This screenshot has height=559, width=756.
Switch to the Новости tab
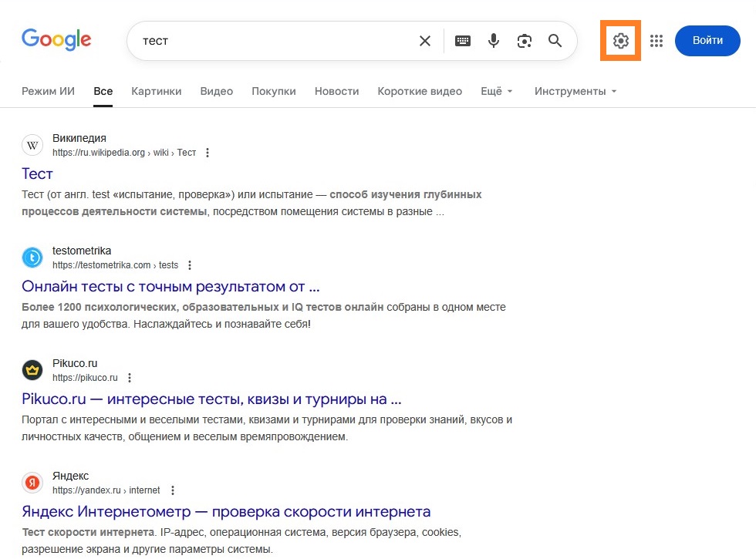(x=336, y=91)
